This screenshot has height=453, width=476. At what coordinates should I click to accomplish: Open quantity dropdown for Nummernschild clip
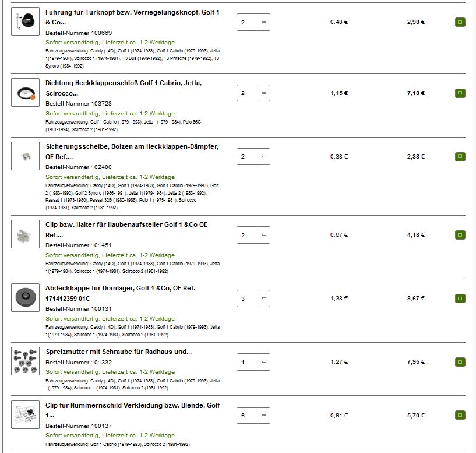264,415
